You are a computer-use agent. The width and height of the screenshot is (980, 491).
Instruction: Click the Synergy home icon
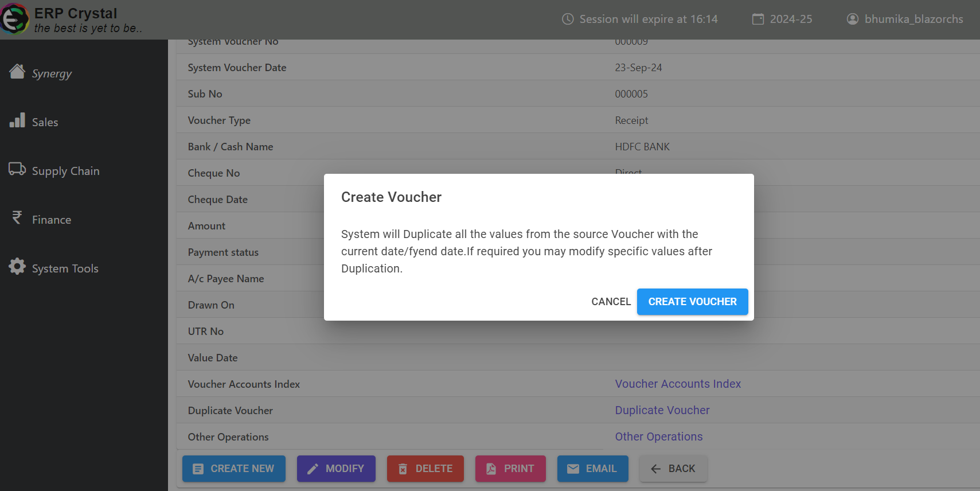pos(17,72)
